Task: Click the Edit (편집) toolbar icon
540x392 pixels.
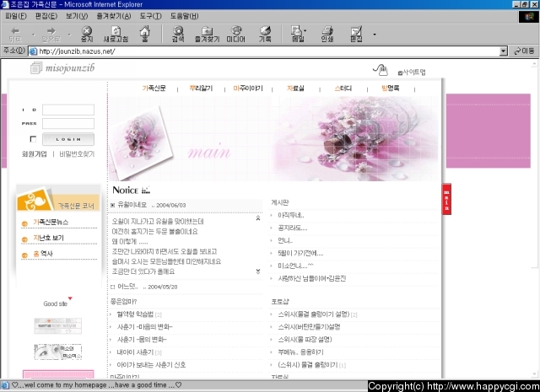Action: (x=356, y=34)
